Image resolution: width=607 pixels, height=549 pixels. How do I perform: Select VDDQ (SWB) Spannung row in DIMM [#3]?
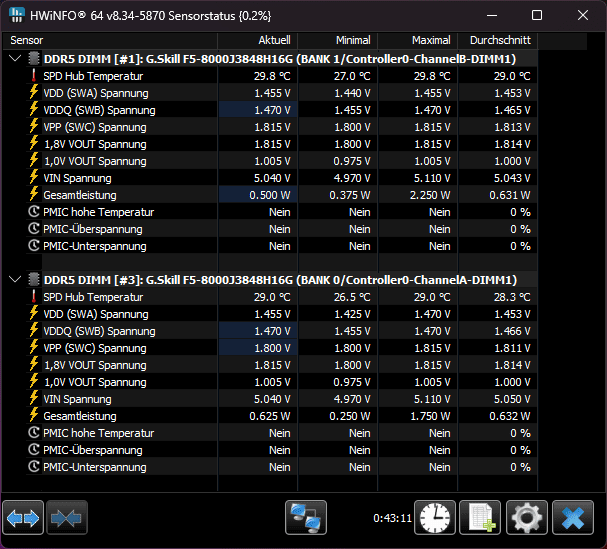(x=281, y=331)
